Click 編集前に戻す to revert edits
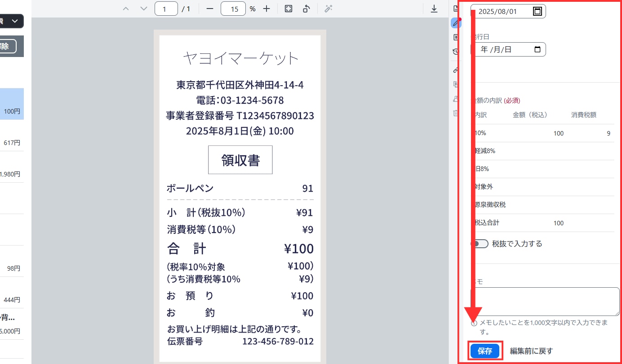 coord(531,351)
